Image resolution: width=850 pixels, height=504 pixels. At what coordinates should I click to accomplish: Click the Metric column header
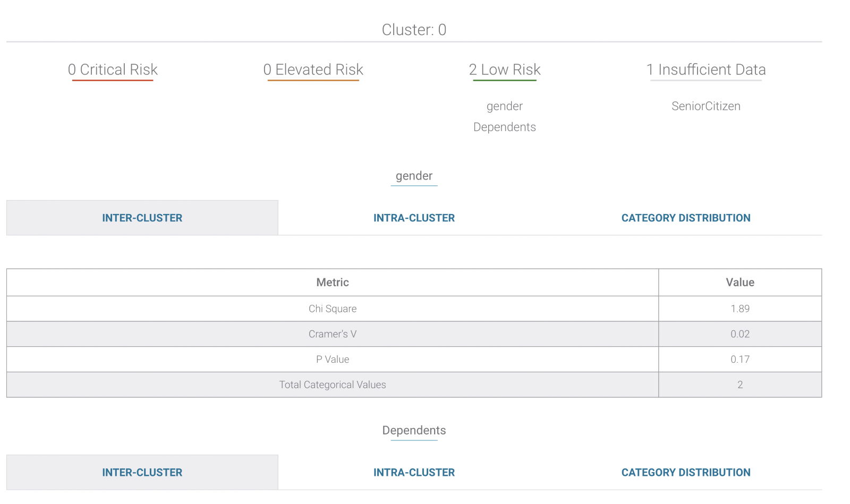click(333, 283)
